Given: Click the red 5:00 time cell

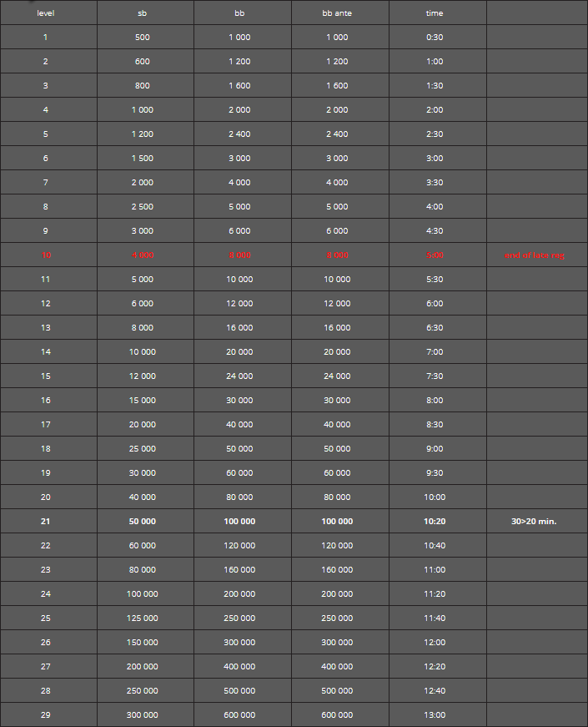Looking at the screenshot, I should coord(435,255).
